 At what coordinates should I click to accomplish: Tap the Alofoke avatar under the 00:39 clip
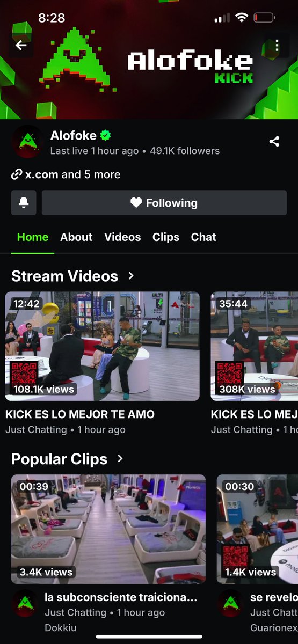24,603
